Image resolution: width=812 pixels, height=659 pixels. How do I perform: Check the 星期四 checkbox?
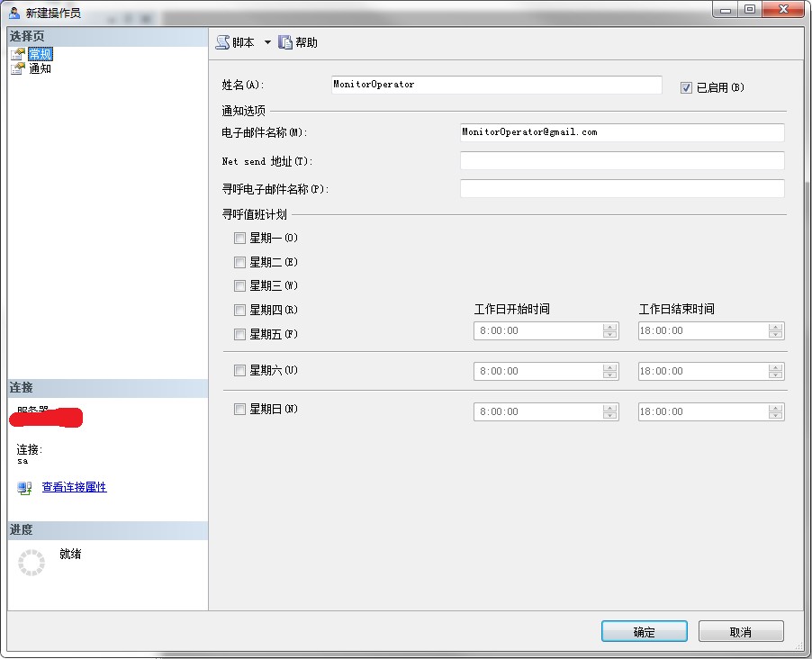[x=239, y=311]
